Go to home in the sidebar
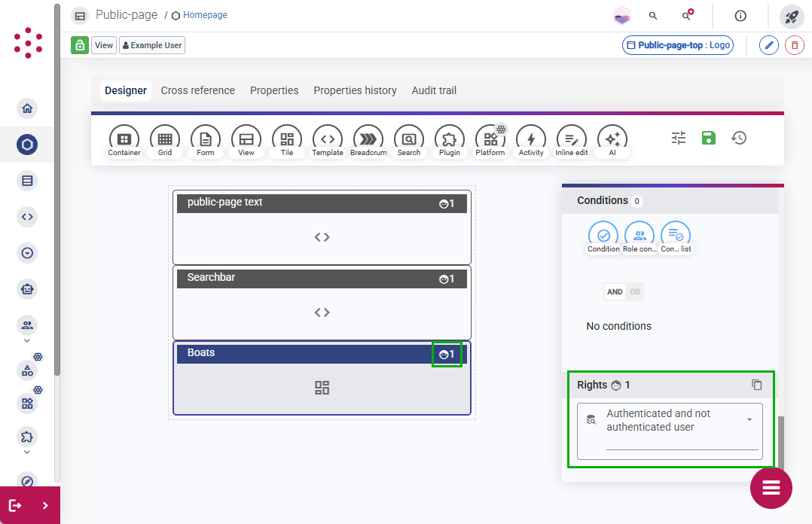812x524 pixels. [x=27, y=108]
